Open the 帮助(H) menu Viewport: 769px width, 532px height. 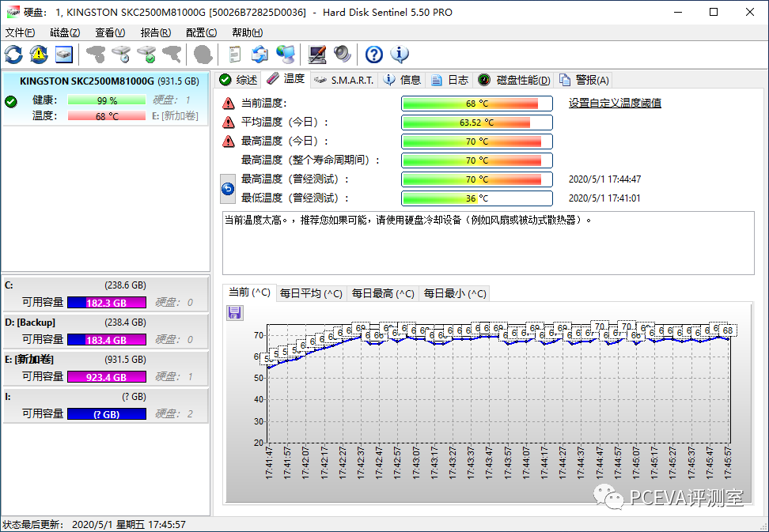[247, 33]
